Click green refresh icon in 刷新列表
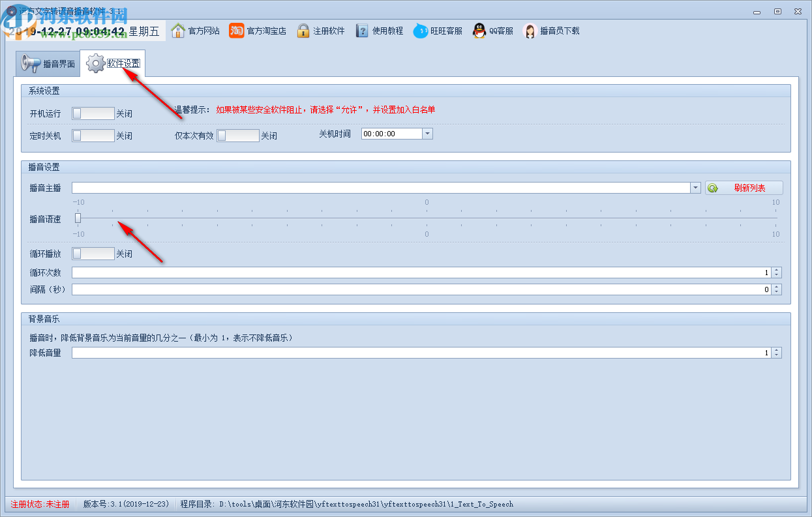812x517 pixels. pos(713,188)
